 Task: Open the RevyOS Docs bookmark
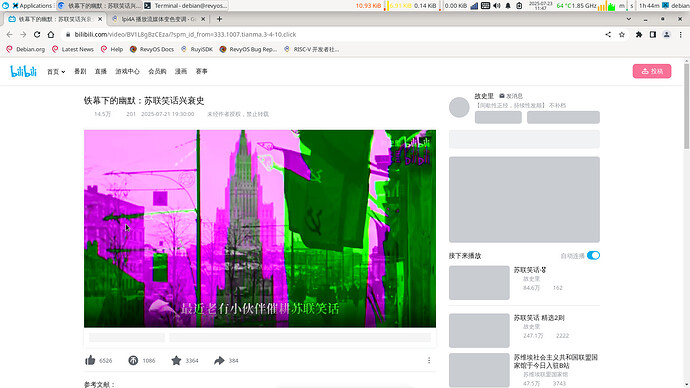[x=152, y=49]
